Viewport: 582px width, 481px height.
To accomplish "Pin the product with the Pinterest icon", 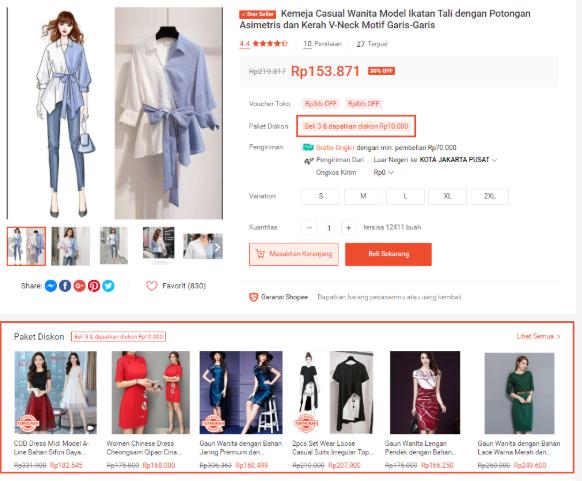I will [94, 286].
